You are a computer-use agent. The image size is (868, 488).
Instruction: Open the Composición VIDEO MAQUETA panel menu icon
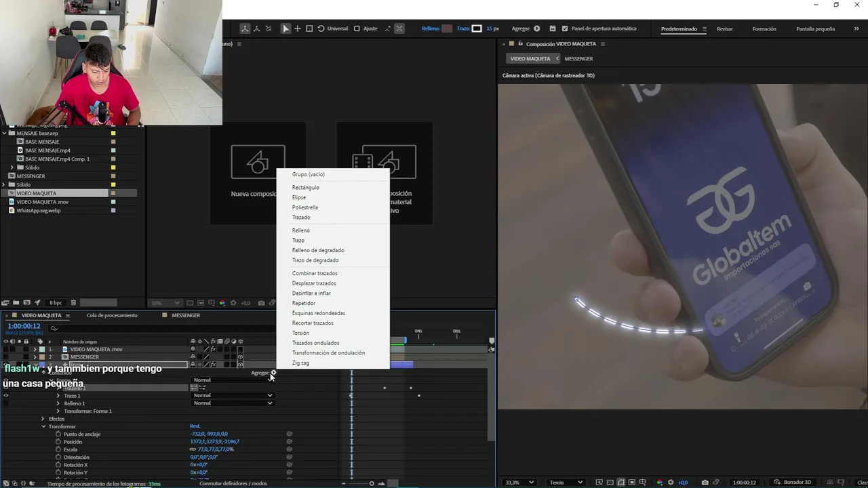(x=602, y=44)
